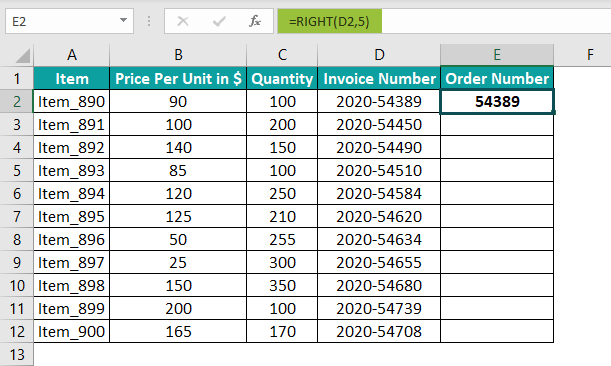Screen dimensions: 611x366
Task: Click invoice cell '2020-54450'
Action: [x=379, y=124]
